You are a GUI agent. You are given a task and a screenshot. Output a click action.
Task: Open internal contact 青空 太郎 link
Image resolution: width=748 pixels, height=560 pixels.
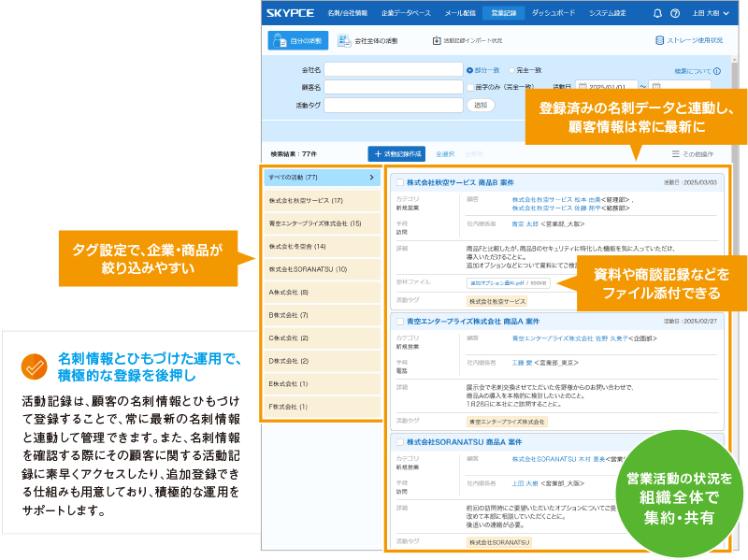pos(525,223)
